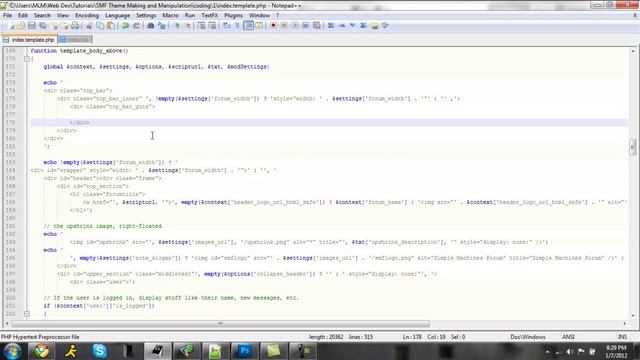This screenshot has height=360, width=640.
Task: Open the Encoding menu
Action: pyautogui.click(x=87, y=16)
